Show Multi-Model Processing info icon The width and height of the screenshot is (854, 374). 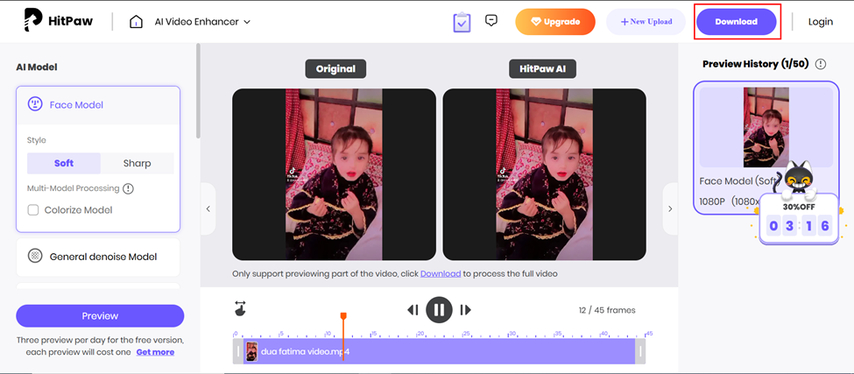(128, 189)
